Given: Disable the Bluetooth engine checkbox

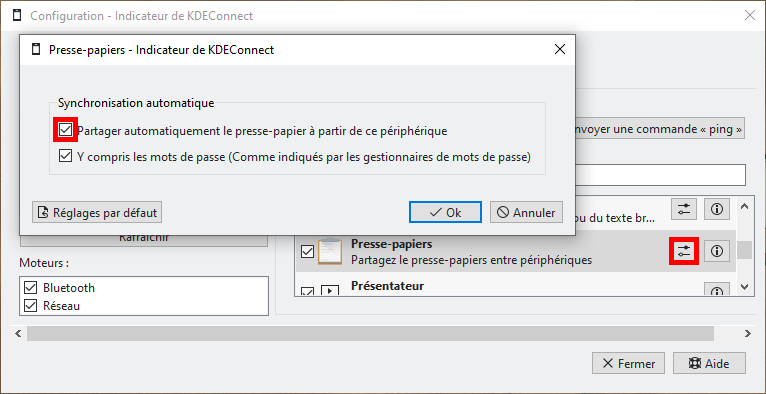Looking at the screenshot, I should (30, 288).
